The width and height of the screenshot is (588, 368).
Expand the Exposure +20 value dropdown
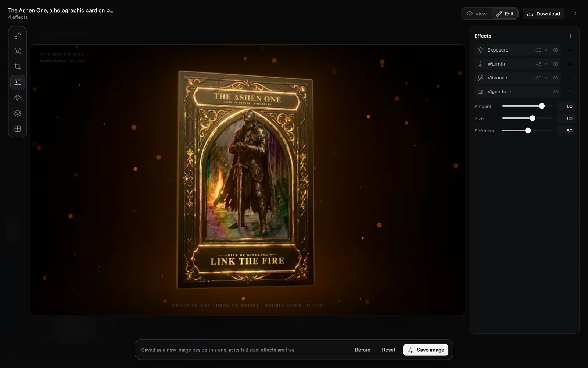click(540, 50)
